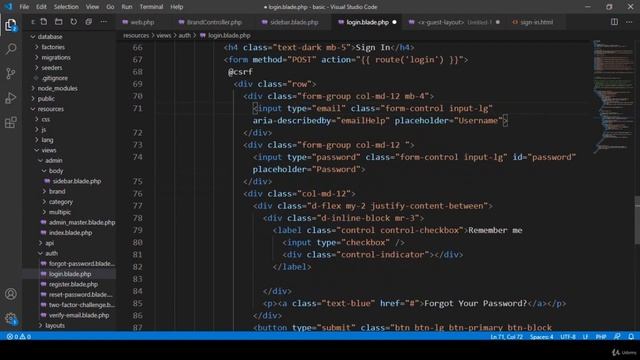Change language mode via PHP status item
Screen dimensions: 640x360
click(600, 337)
